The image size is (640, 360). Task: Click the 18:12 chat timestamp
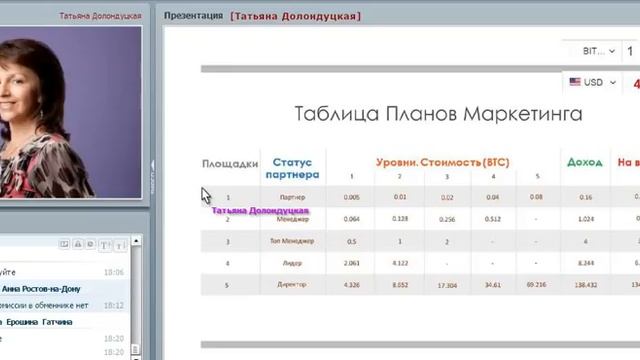(x=114, y=305)
